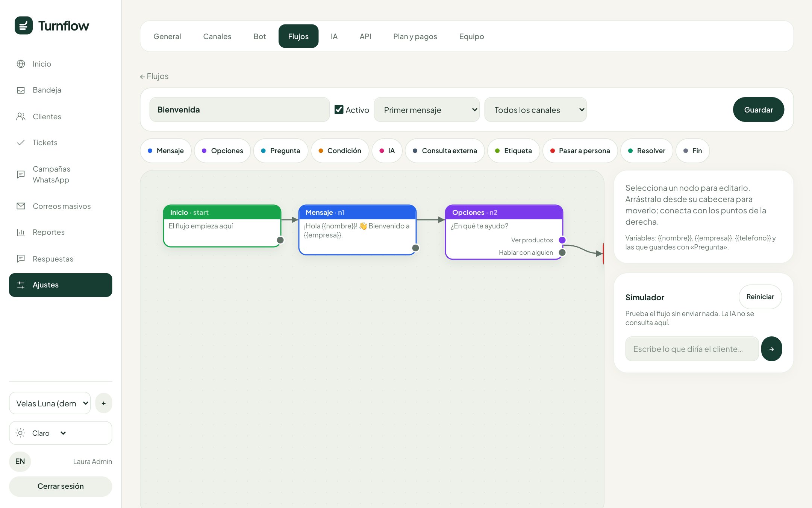
Task: Open Bandeja in the sidebar
Action: tap(61, 90)
